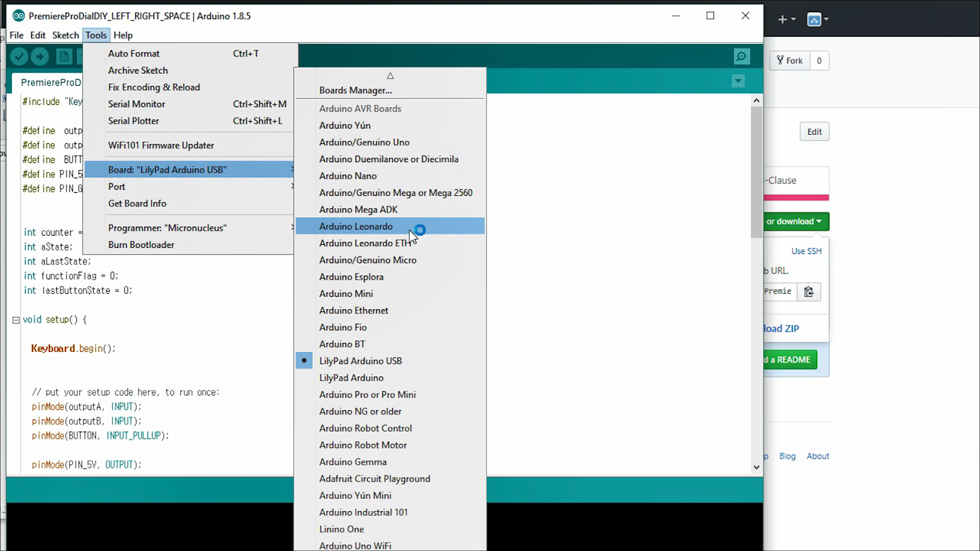The width and height of the screenshot is (980, 551).
Task: Choose Get Board Info
Action: (189, 203)
